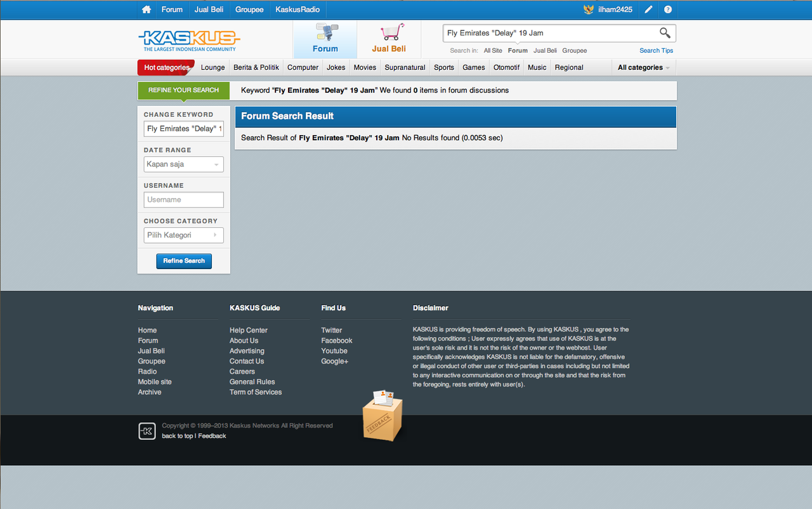This screenshot has height=509, width=812.
Task: Open the Jokes category
Action: click(336, 67)
